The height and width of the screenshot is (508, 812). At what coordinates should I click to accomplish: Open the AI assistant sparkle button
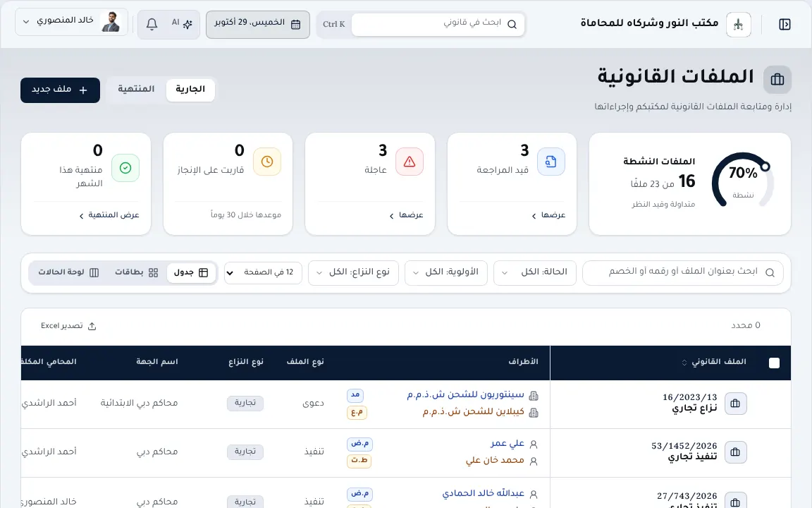point(182,23)
